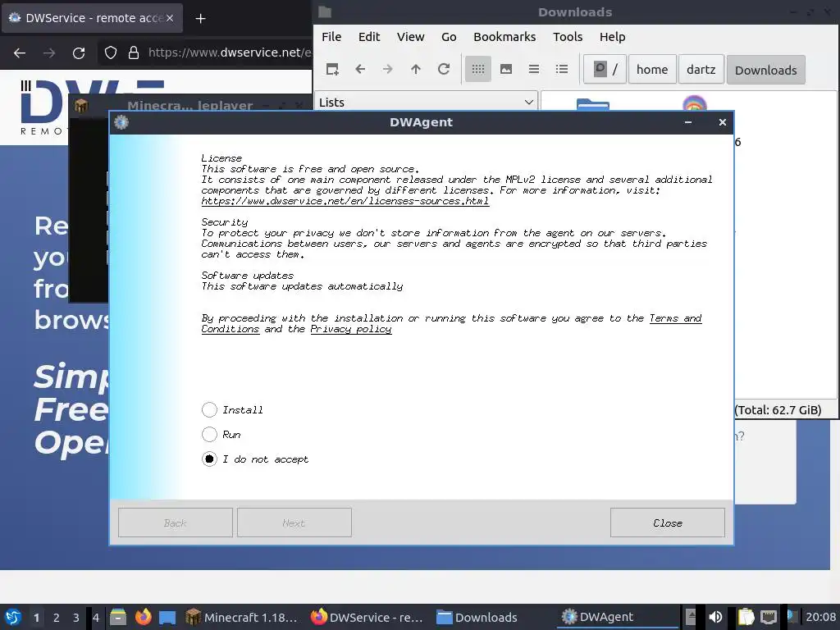Switch to thumbnail view in file manager

505,69
